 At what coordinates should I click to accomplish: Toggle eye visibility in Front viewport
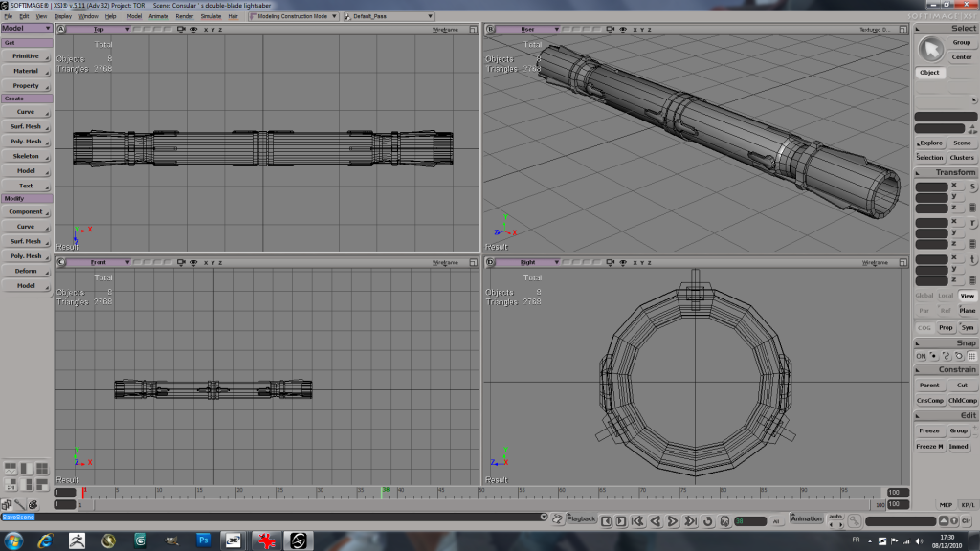click(193, 262)
